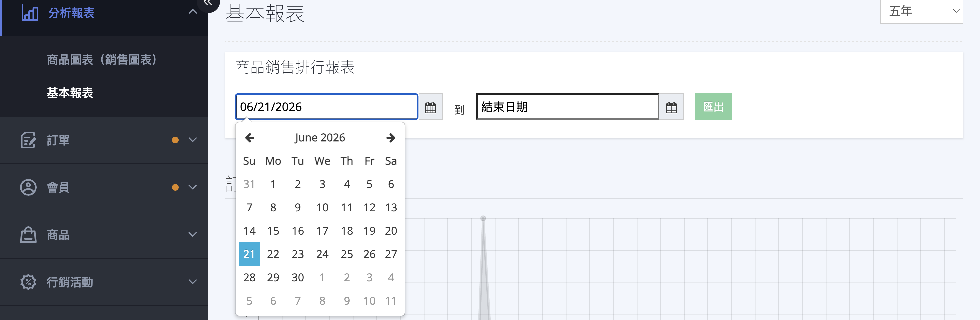Click the 商品 shopping bag icon
The image size is (980, 320).
(x=28, y=235)
